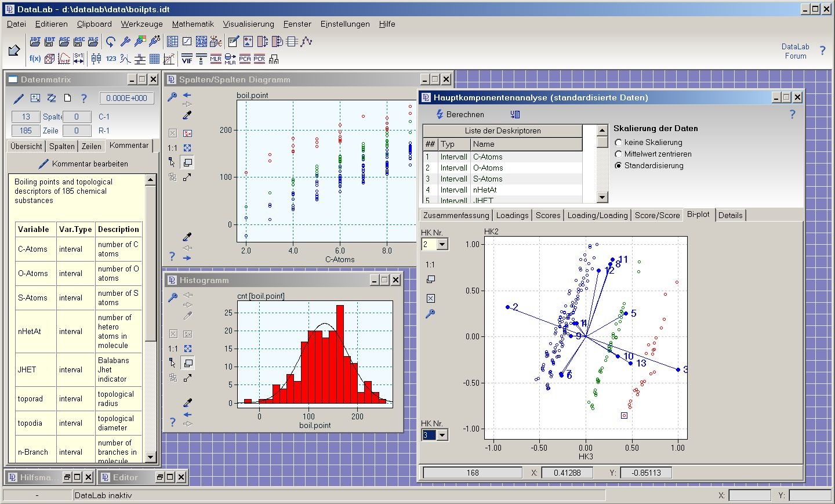Open the upper HK Nr. dropdown
This screenshot has height=504, width=835.
442,245
